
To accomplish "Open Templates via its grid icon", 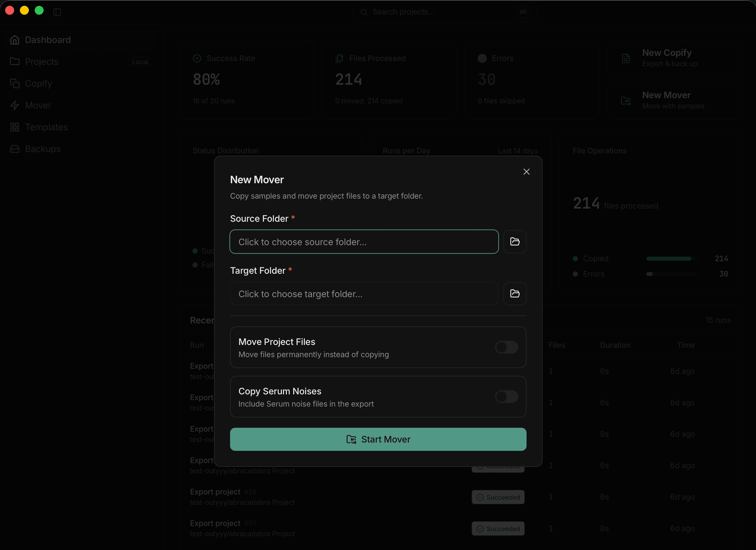I will point(15,127).
